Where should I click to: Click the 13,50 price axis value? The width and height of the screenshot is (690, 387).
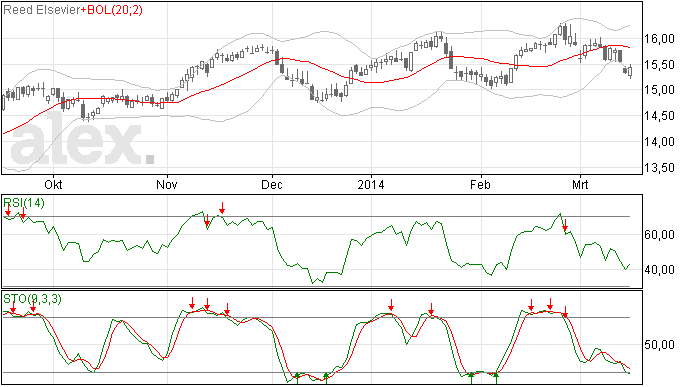pos(659,168)
